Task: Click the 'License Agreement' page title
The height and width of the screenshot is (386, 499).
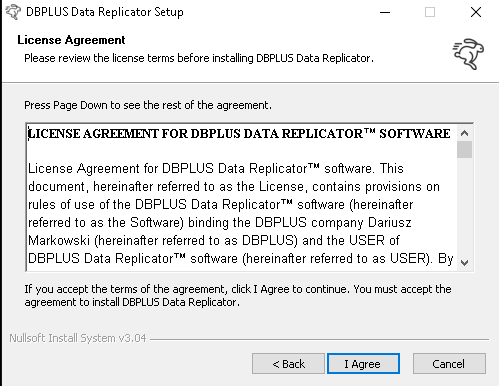Action: pos(71,40)
